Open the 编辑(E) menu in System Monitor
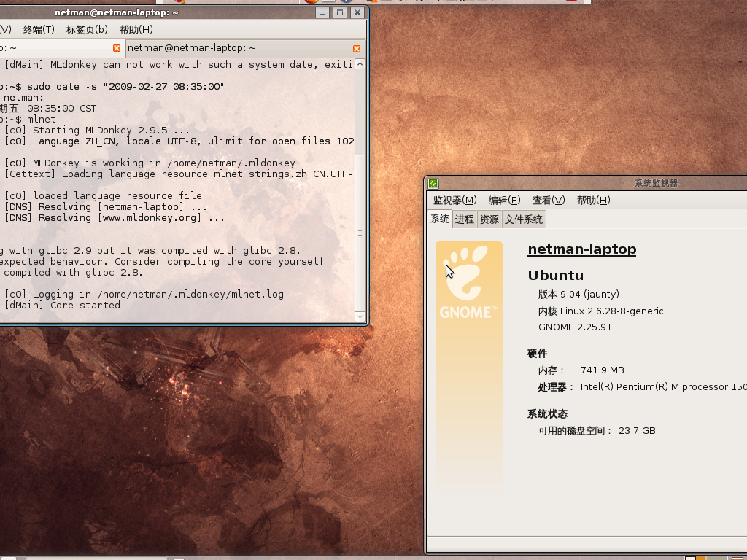 [x=504, y=200]
